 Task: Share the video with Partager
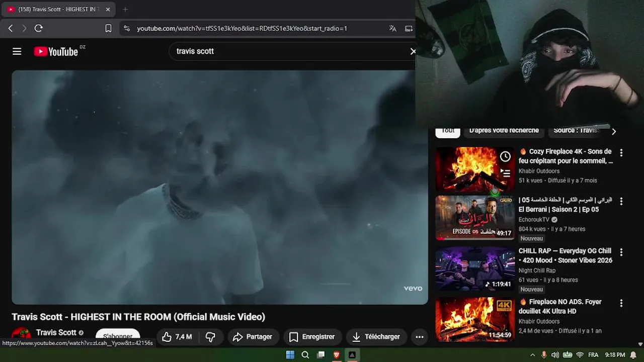coord(253,337)
